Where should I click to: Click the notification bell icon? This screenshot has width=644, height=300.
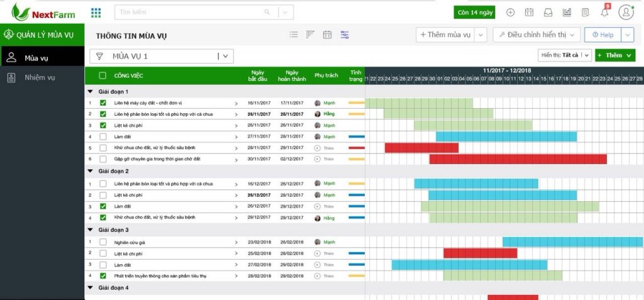604,12
